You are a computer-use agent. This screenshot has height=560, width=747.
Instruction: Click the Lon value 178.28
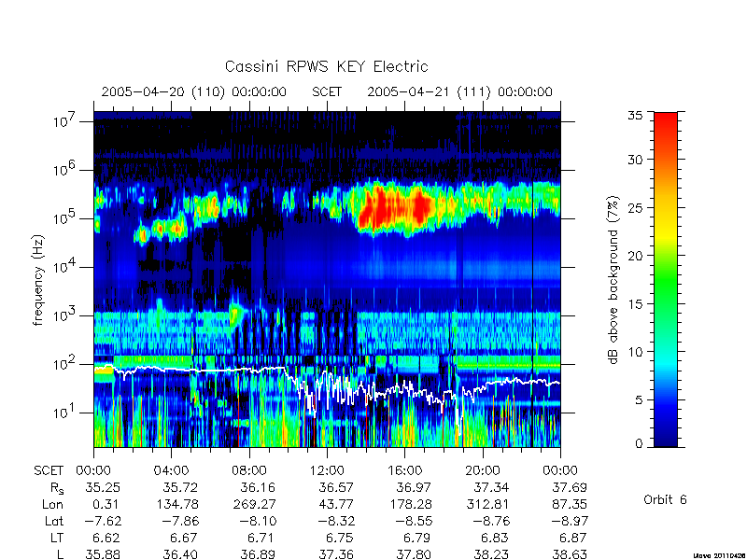pyautogui.click(x=409, y=504)
